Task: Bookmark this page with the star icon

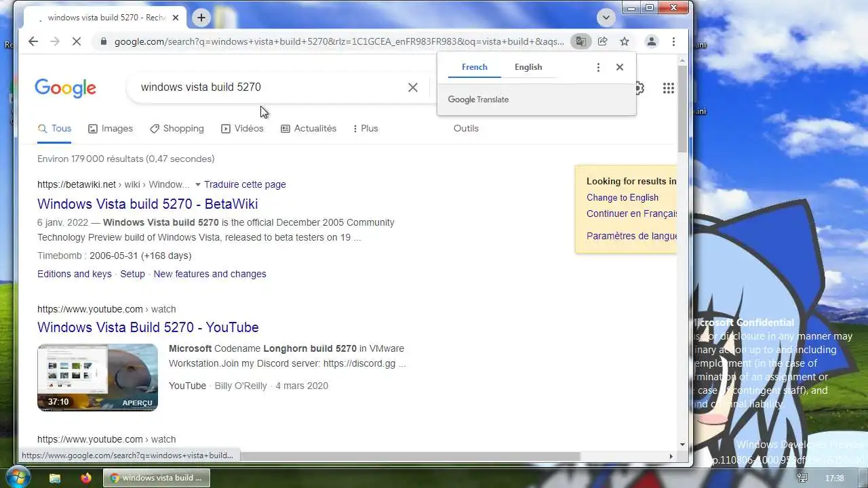Action: [625, 41]
